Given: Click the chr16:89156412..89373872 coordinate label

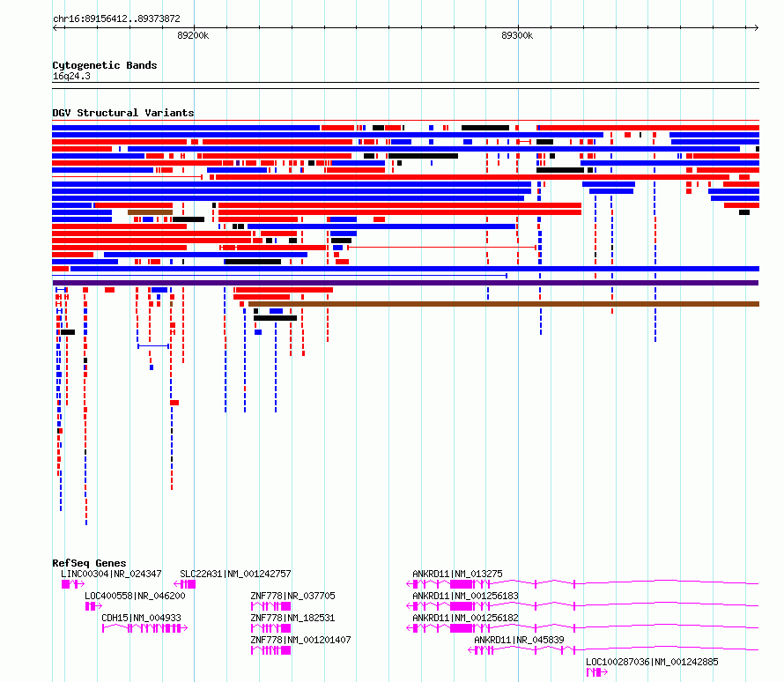Looking at the screenshot, I should (116, 19).
